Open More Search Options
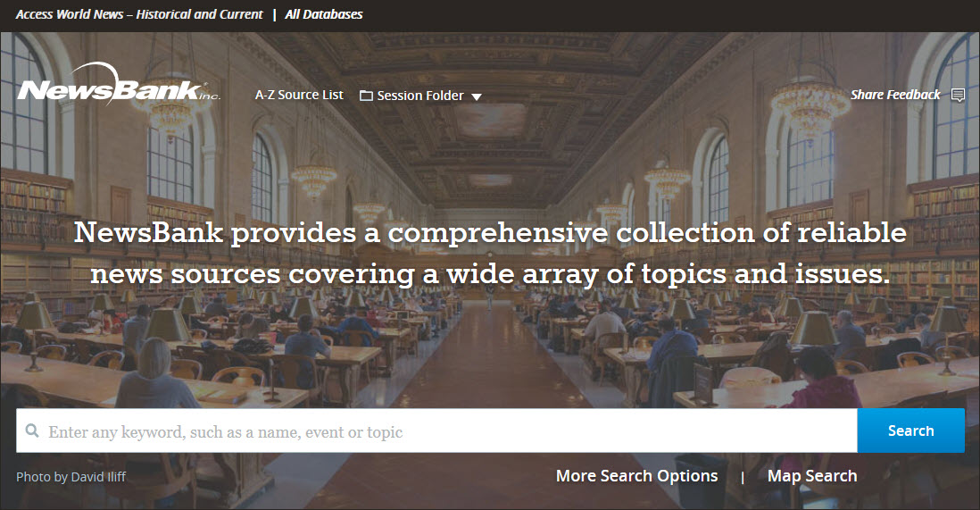Screen dimensions: 980x510 [x=637, y=476]
